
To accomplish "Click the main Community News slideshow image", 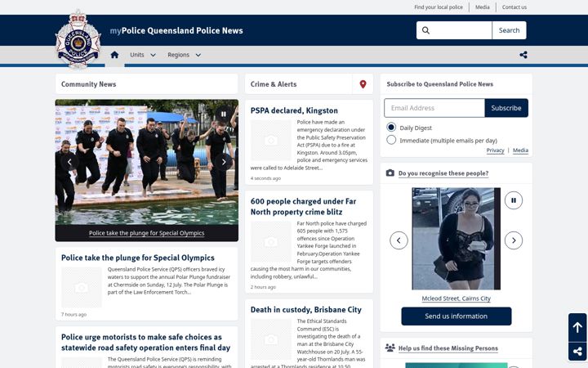I will (147, 162).
